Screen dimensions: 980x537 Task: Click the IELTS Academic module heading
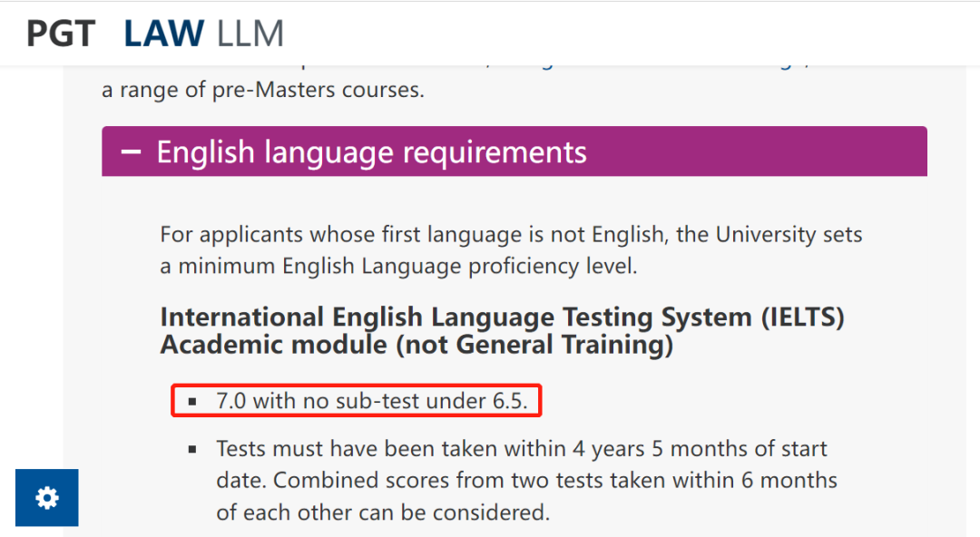click(x=503, y=331)
